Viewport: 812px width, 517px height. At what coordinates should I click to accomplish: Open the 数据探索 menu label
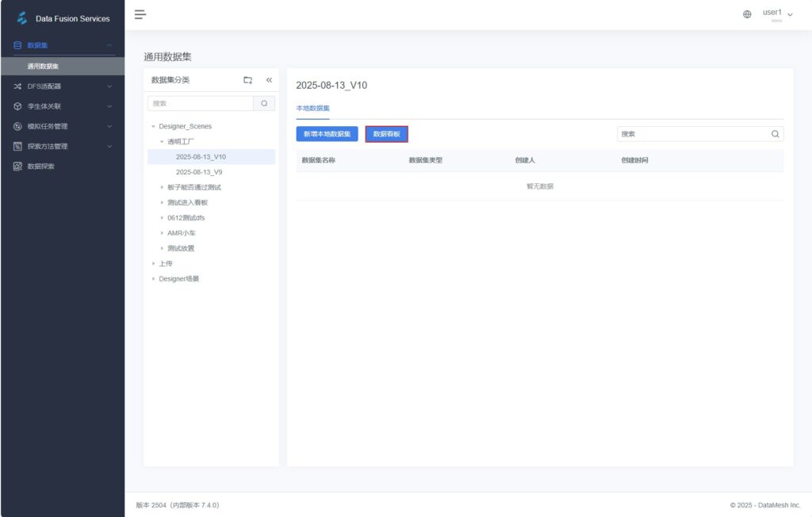coord(41,167)
